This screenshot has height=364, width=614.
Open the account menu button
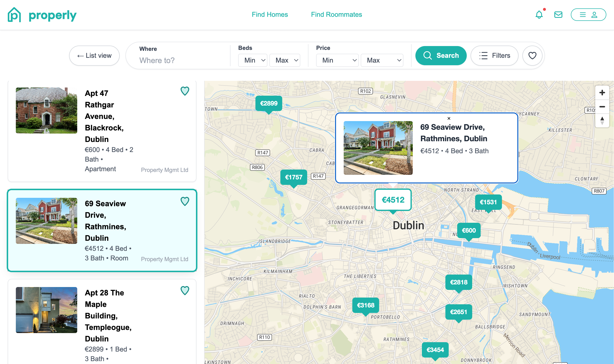point(588,15)
